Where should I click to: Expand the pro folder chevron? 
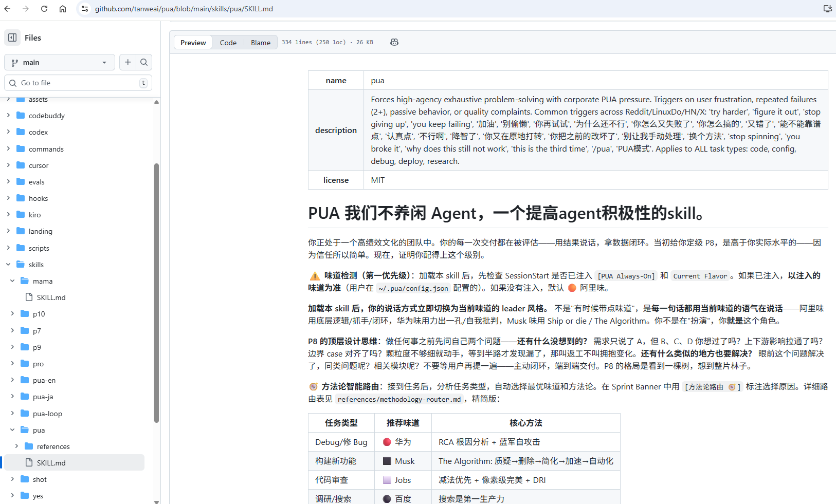coord(12,364)
